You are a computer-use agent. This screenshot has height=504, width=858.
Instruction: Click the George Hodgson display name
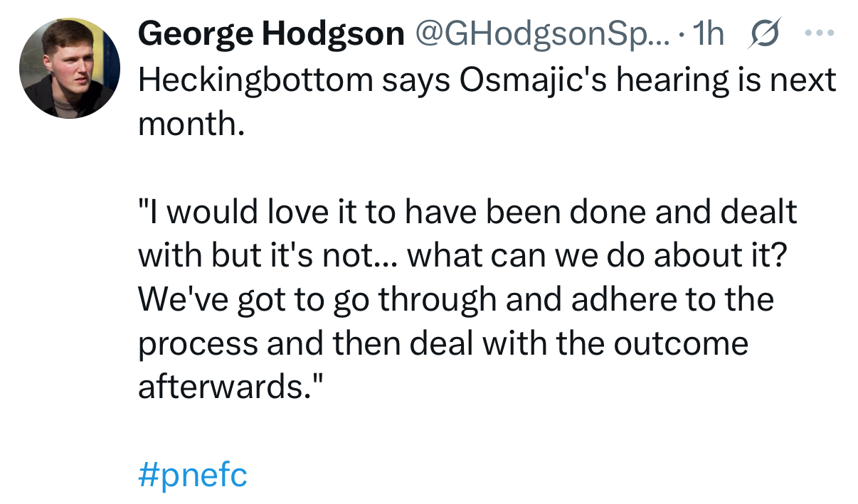click(x=271, y=34)
